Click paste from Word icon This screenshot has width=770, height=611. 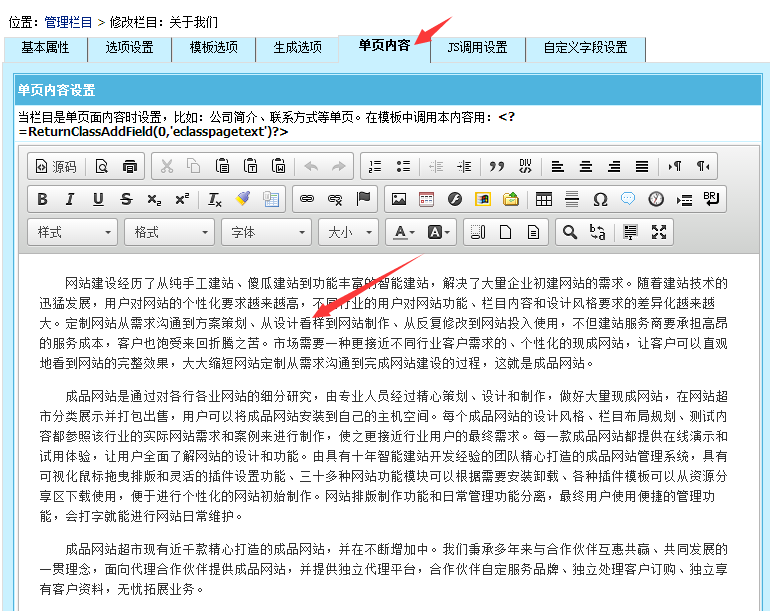278,167
